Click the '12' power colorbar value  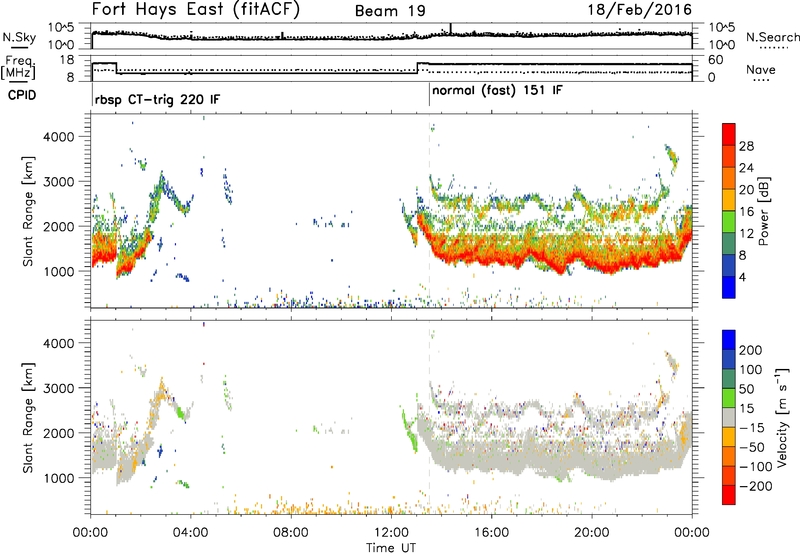746,234
